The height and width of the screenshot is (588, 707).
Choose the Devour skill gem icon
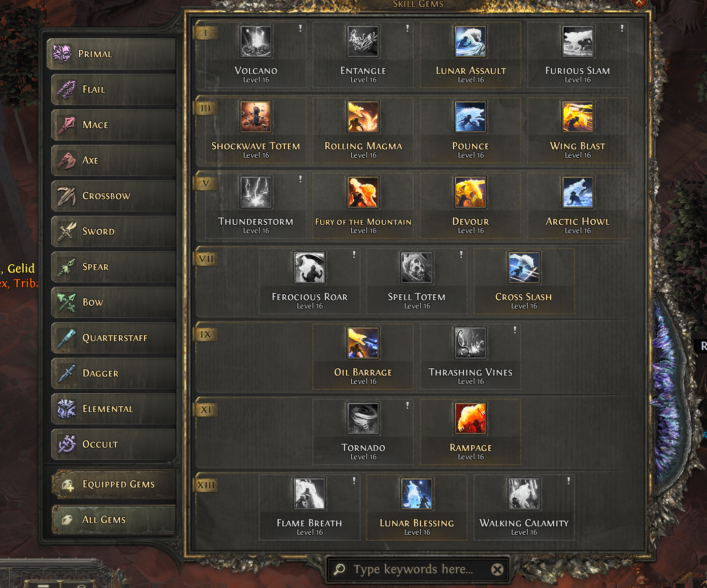click(471, 192)
